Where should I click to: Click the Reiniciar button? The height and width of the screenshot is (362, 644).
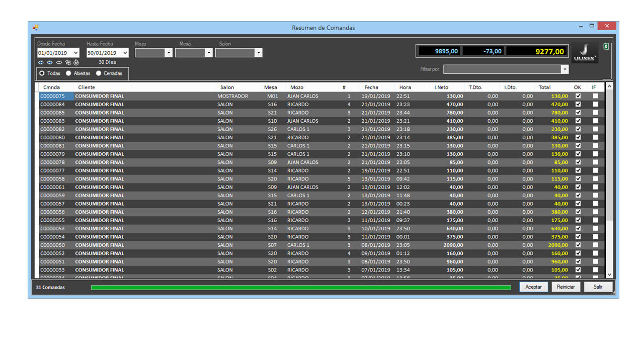click(x=566, y=287)
